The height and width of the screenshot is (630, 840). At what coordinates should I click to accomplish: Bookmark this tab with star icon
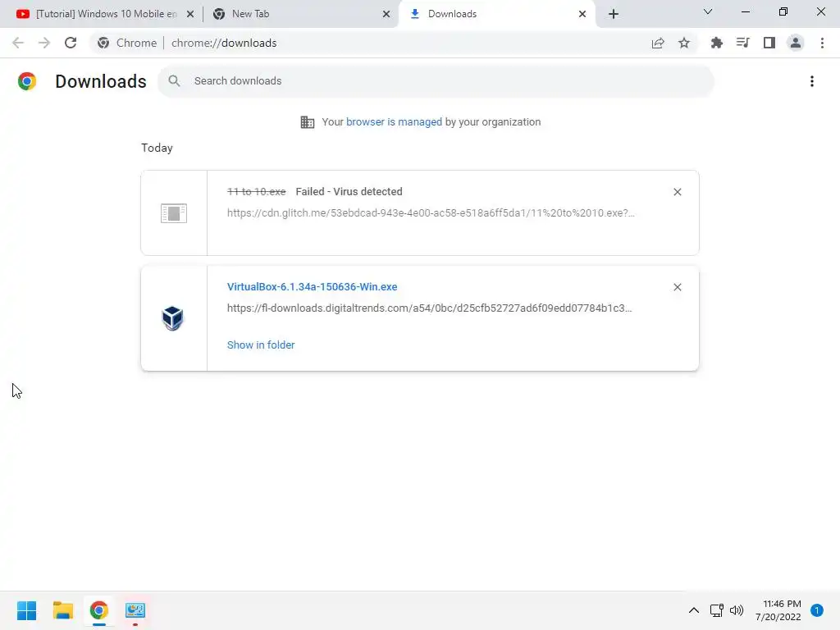pyautogui.click(x=684, y=43)
